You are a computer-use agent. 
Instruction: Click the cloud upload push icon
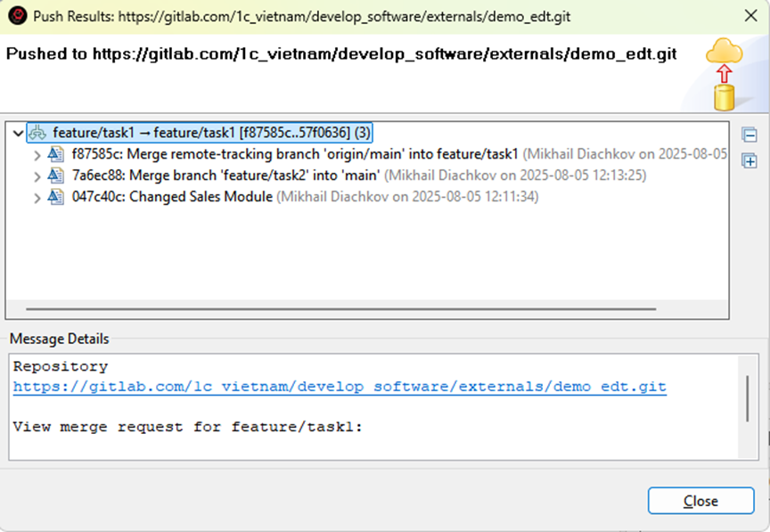(724, 73)
